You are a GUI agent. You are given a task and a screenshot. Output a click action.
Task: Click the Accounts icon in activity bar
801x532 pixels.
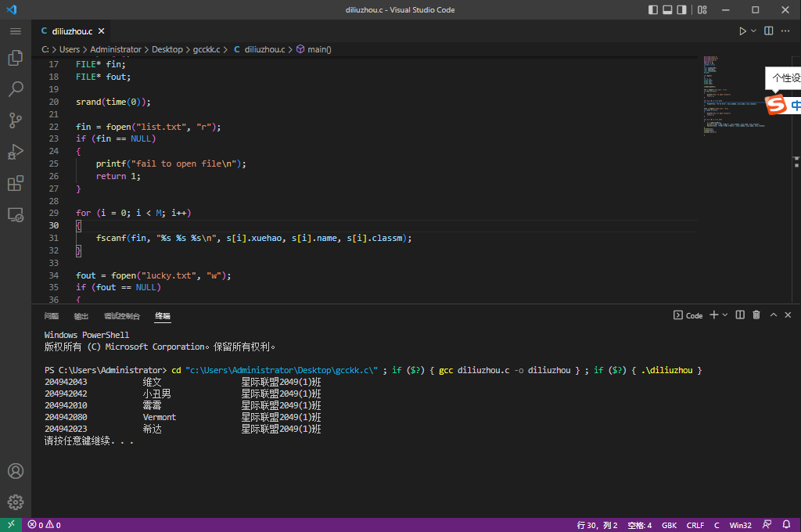[15, 472]
